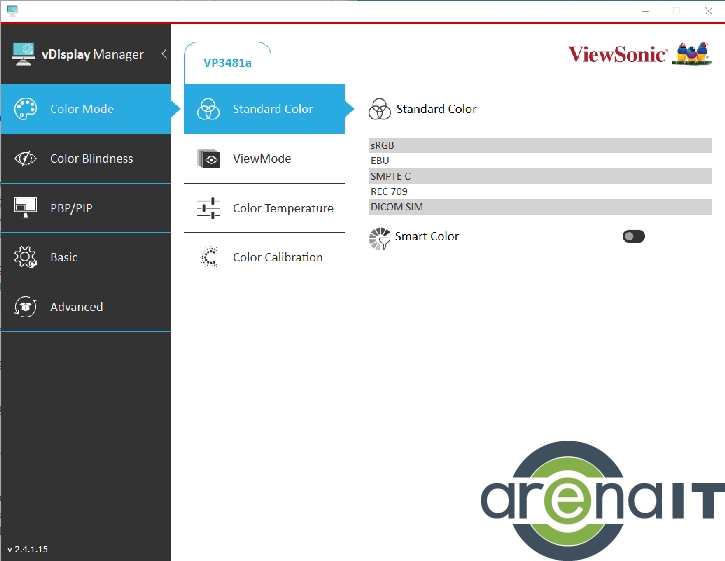This screenshot has height=561, width=725.
Task: Pick the DICOM SIM preset
Action: click(x=540, y=207)
